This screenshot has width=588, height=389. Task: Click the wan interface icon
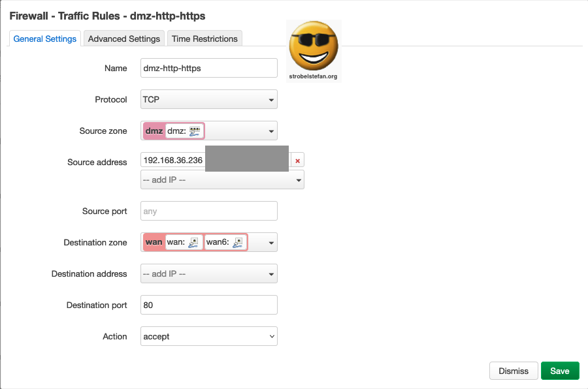193,243
